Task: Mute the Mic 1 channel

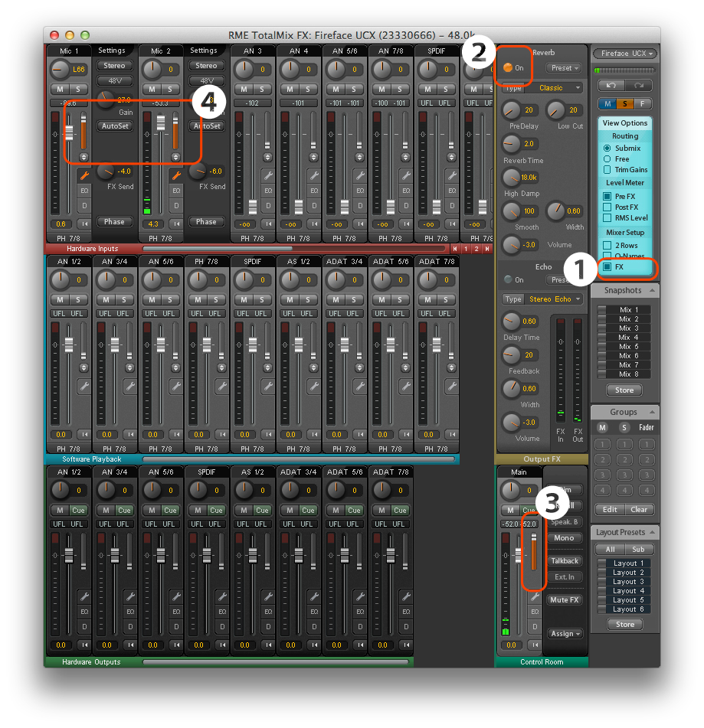Action: coord(60,90)
